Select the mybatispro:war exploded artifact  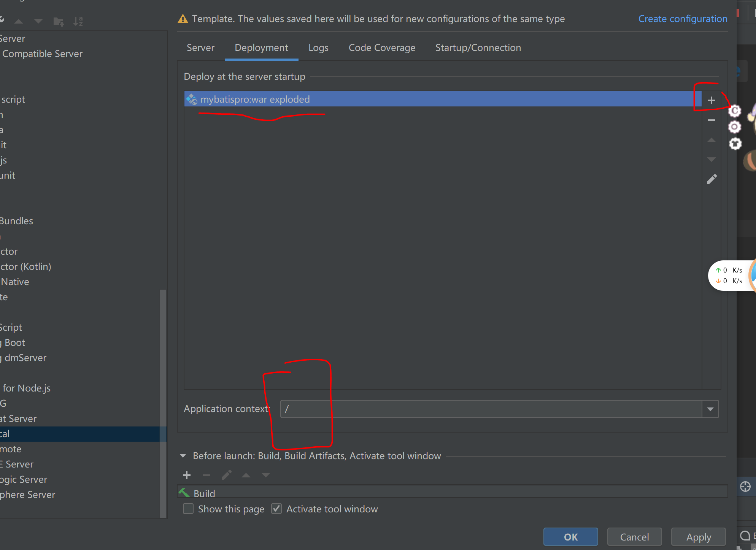[255, 99]
